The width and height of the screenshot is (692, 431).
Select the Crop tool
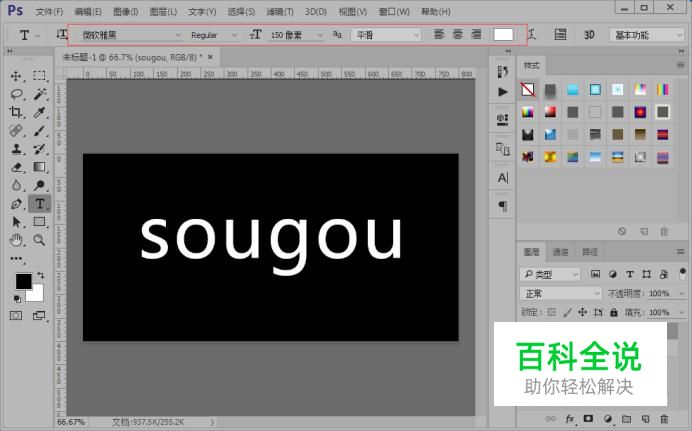pos(16,112)
